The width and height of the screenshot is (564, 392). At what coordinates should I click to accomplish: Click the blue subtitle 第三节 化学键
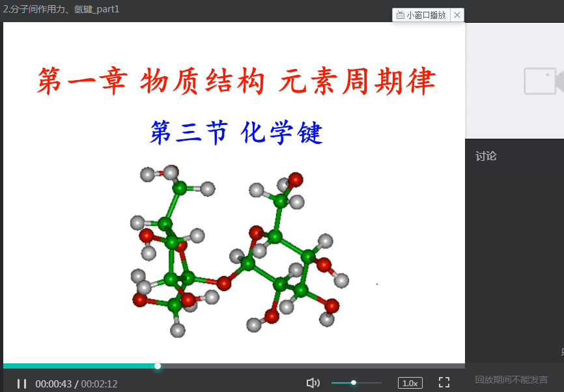coord(236,132)
